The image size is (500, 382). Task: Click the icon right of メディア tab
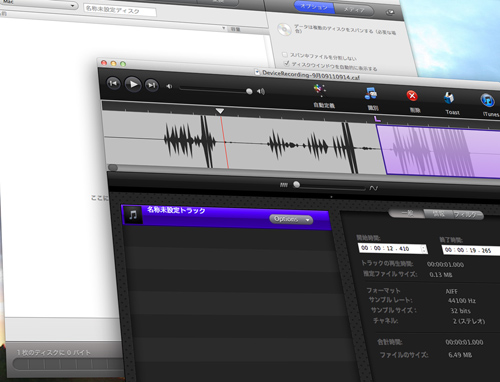(390, 13)
